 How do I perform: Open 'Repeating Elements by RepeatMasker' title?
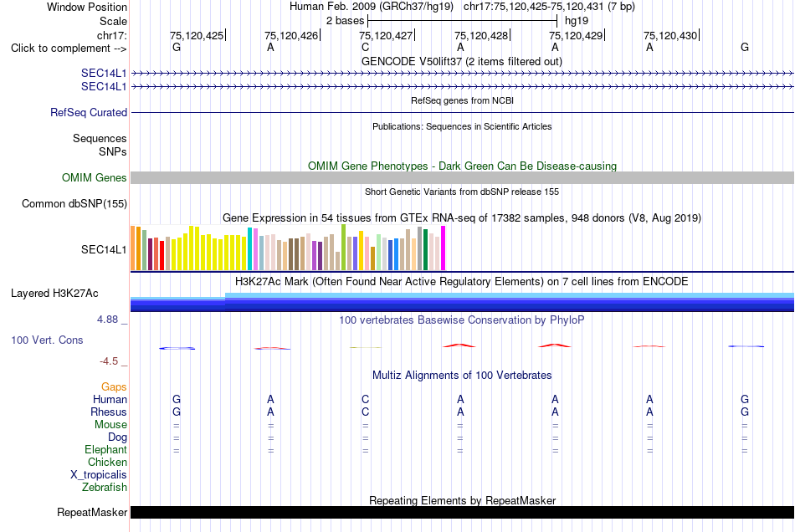pyautogui.click(x=462, y=500)
